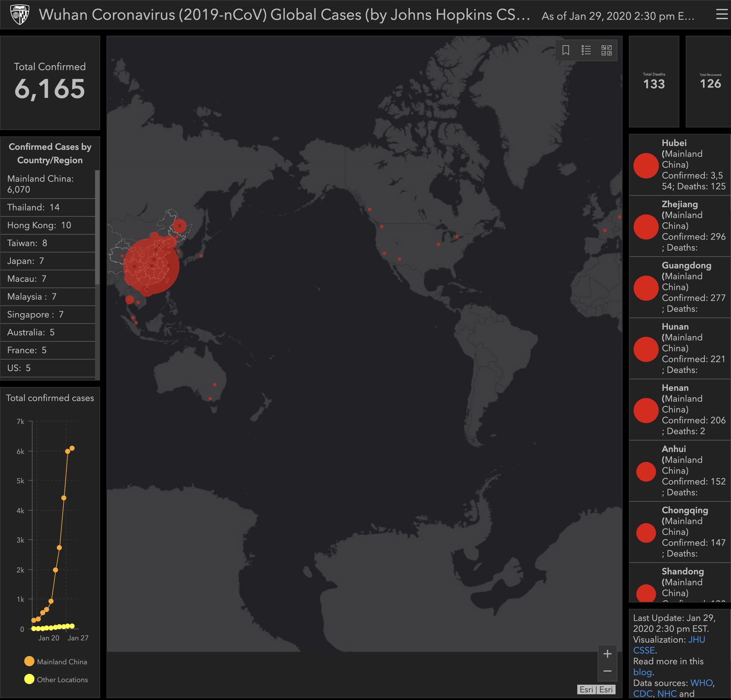Open the Shandong province entry
Viewport: 731px width, 700px height.
(680, 582)
